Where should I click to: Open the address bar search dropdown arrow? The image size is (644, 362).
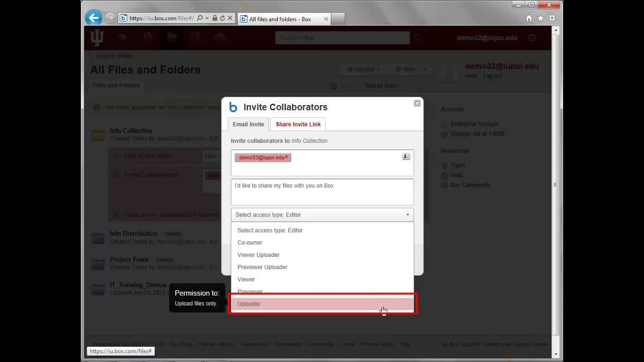pyautogui.click(x=207, y=18)
